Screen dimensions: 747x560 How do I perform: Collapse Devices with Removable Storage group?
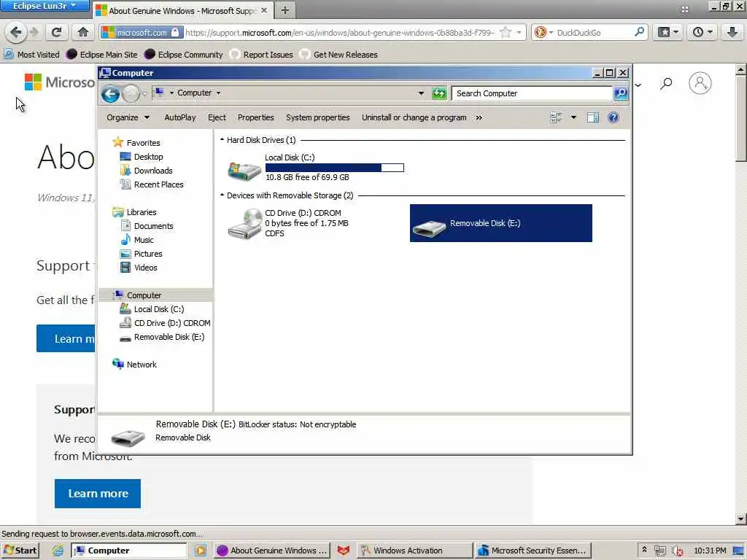pyautogui.click(x=222, y=195)
